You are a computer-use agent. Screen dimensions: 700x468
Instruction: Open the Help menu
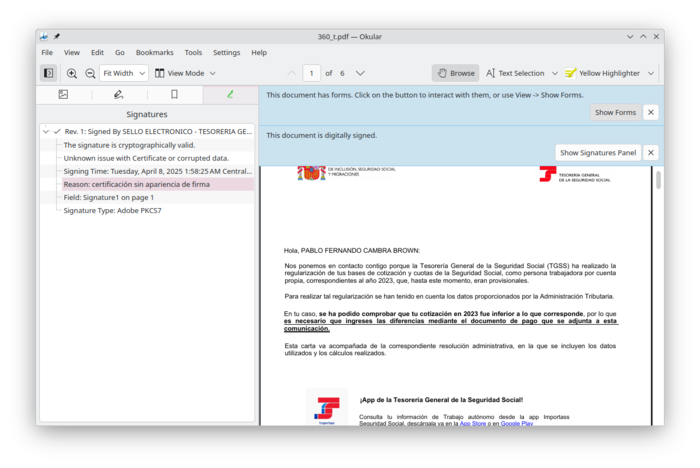pyautogui.click(x=259, y=53)
